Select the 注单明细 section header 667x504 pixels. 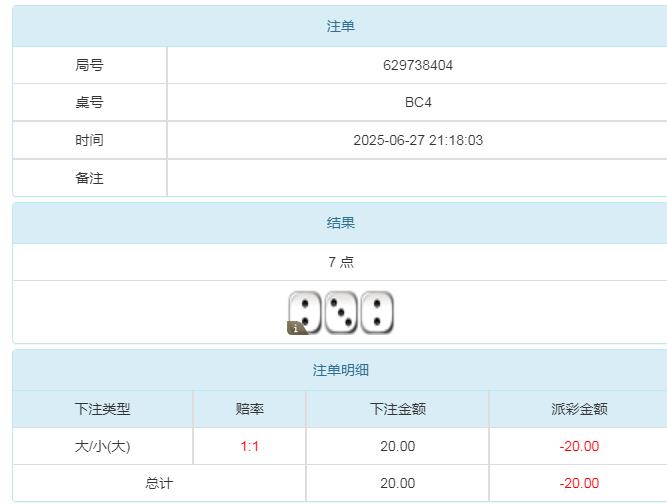tap(340, 370)
